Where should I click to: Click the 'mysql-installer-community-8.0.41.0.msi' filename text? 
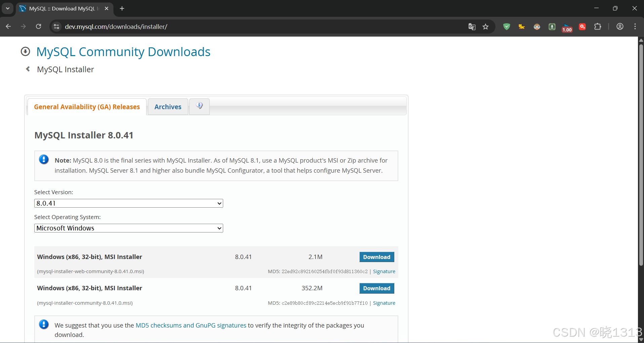pos(85,303)
